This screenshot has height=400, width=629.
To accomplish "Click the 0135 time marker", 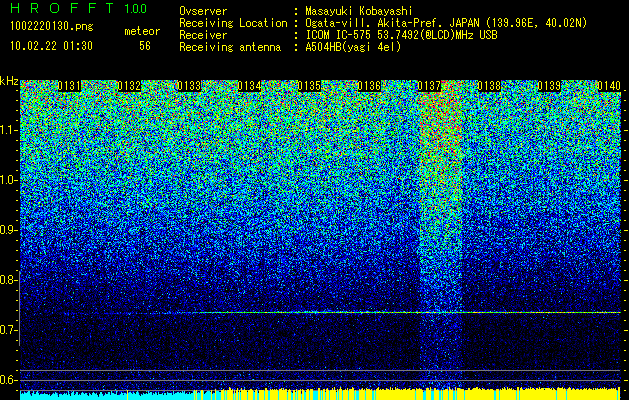I will [x=309, y=86].
